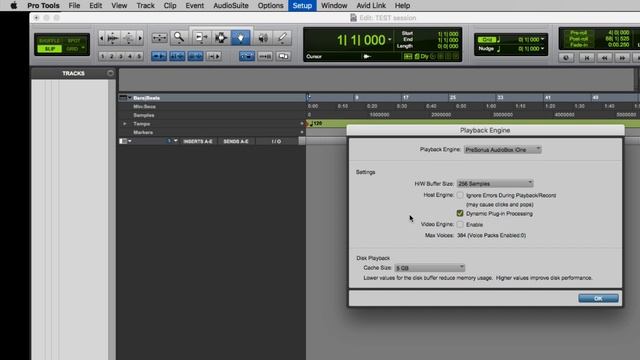Open the Options menu
Screen dimensions: 640x360
coord(270,6)
